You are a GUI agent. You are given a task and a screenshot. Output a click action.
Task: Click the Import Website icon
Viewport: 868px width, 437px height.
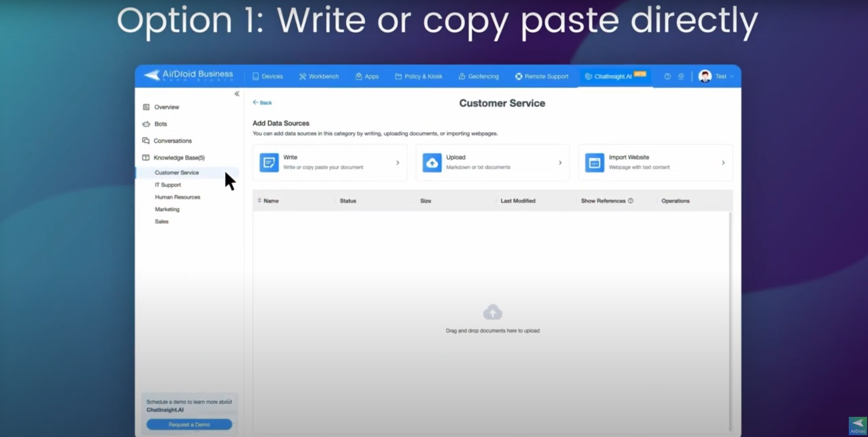(x=595, y=163)
